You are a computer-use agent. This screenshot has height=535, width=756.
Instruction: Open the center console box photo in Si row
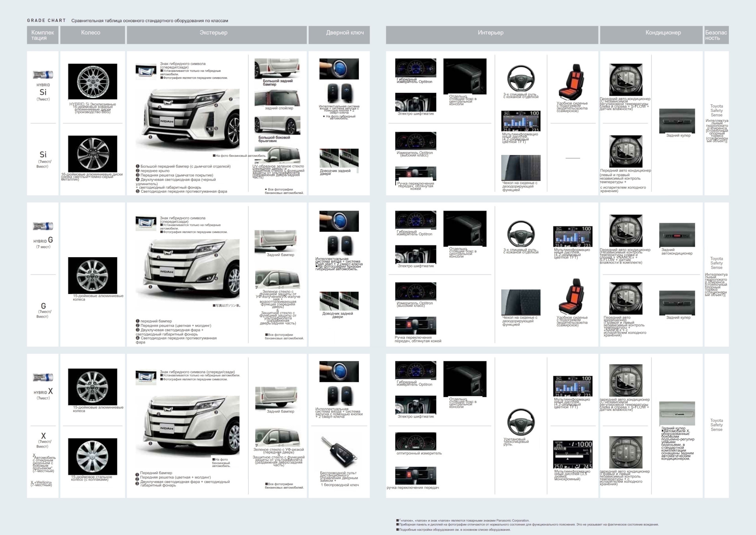point(465,76)
